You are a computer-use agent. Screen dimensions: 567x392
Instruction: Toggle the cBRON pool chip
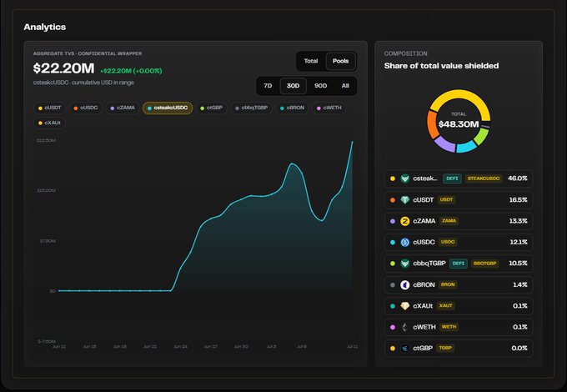292,108
